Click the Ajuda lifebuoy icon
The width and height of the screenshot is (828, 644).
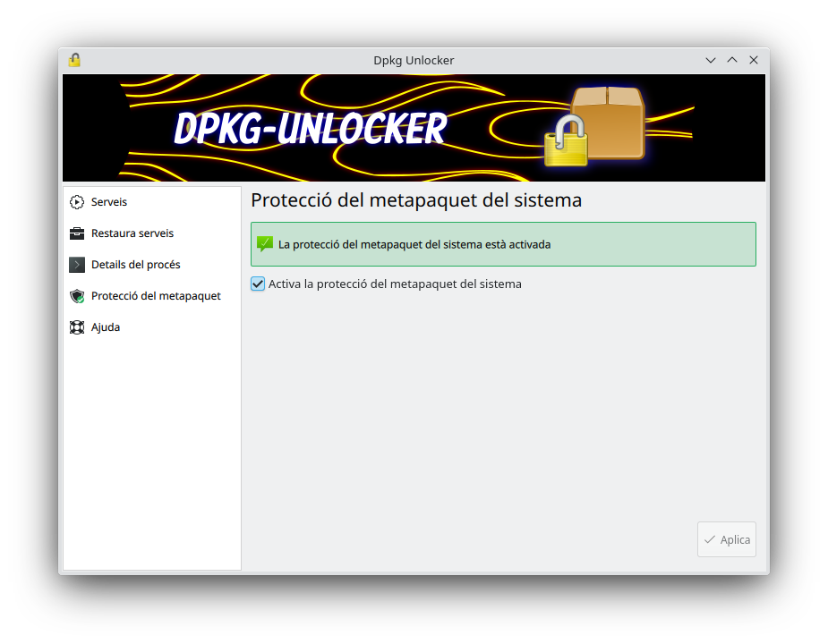[77, 327]
